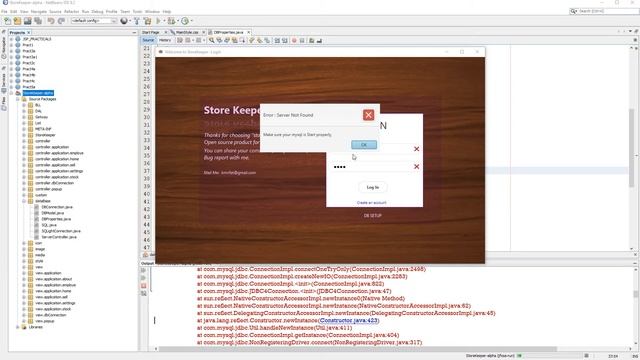Viewport: 640px width, 360px height.
Task: Click the Clean and Build icon
Action: (x=147, y=21)
